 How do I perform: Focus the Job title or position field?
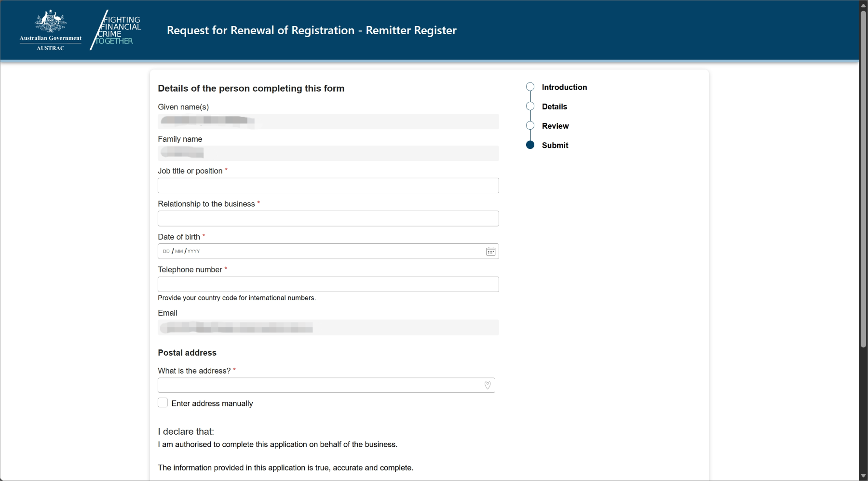328,186
